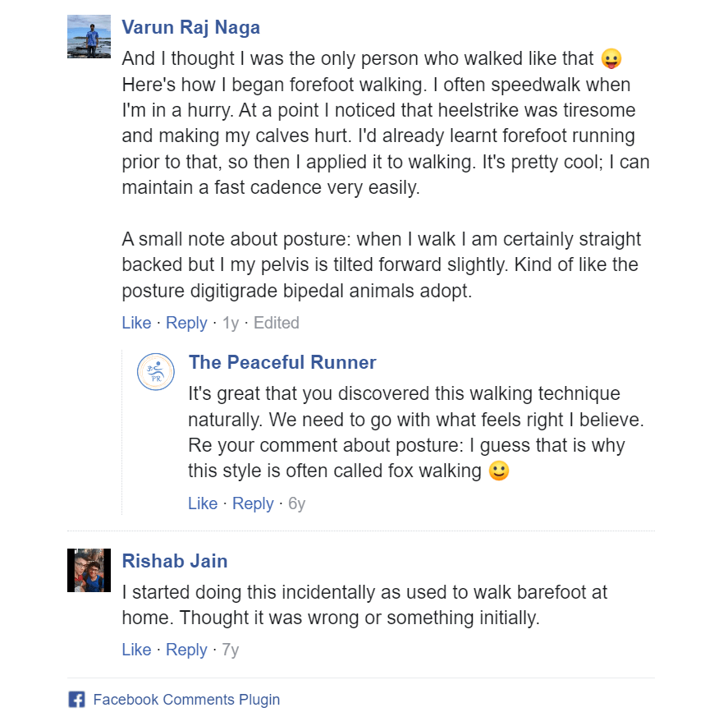Click the tongue-out emoji in Varun's comment
Screen dimensions: 728x726
tap(611, 58)
